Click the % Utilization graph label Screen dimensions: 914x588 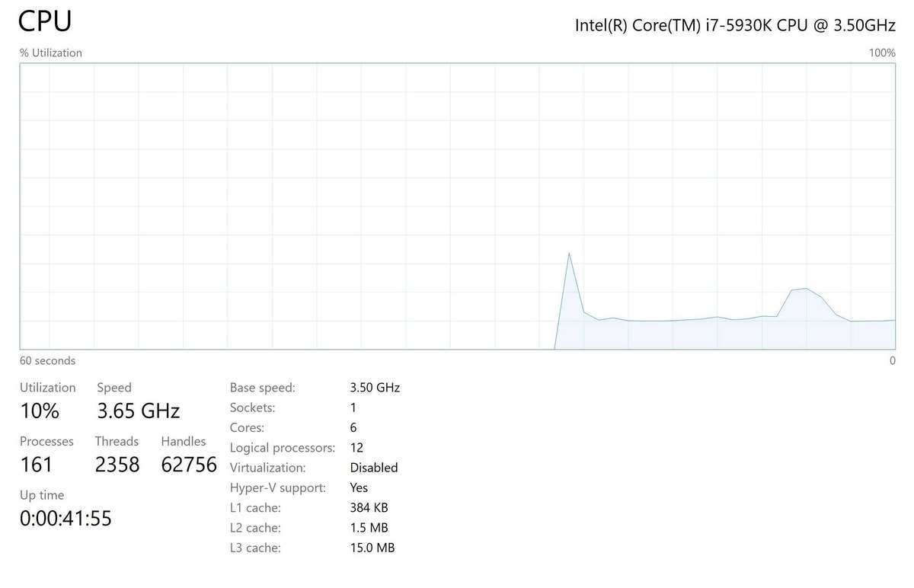point(51,53)
